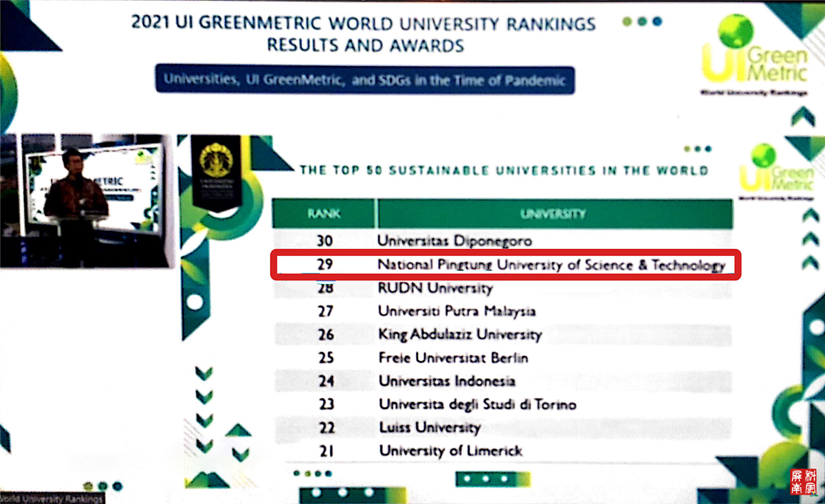Select "RUDN University" in the table

click(x=435, y=287)
